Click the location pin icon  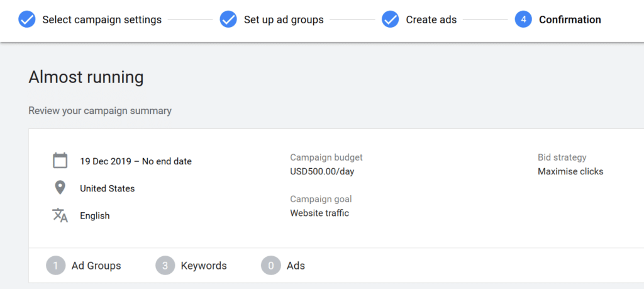(x=60, y=188)
